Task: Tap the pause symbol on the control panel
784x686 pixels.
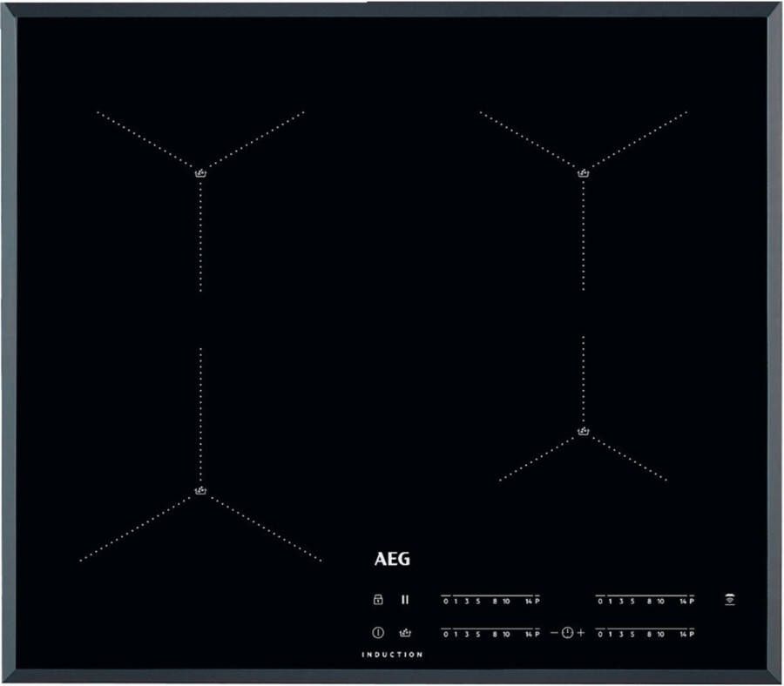Action: point(405,600)
